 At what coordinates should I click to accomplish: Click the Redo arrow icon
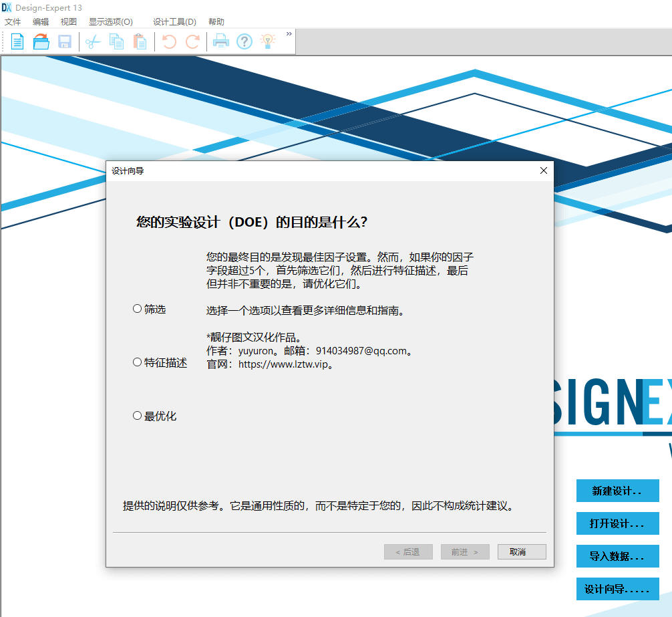tap(192, 41)
